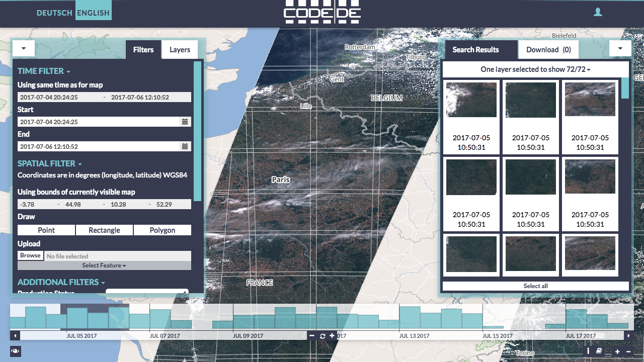Click the timeline zoom out minus icon
This screenshot has width=644, height=362.
click(312, 336)
